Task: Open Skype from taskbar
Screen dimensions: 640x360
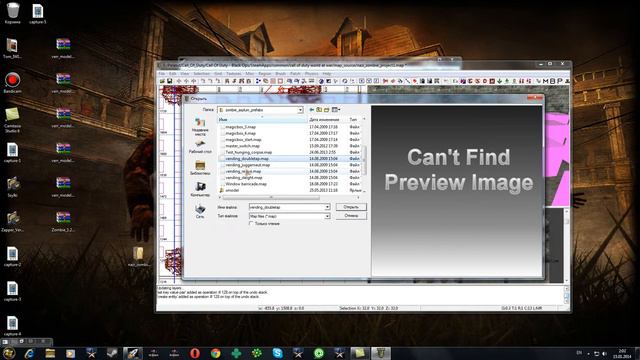Action: (x=278, y=353)
